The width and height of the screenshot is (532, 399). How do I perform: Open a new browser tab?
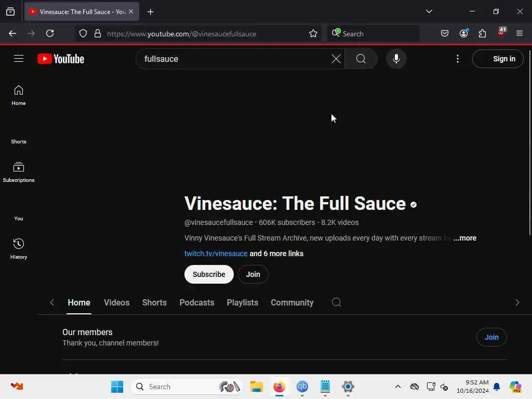tap(150, 12)
